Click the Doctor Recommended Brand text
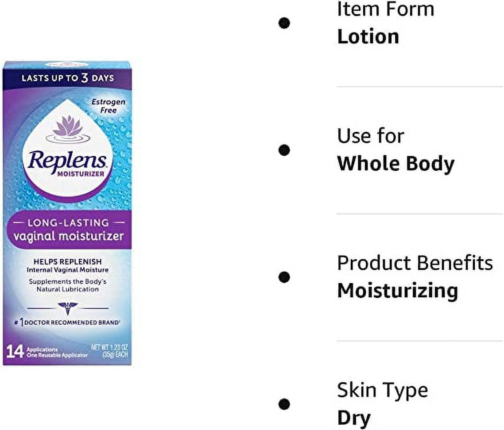 (67, 322)
